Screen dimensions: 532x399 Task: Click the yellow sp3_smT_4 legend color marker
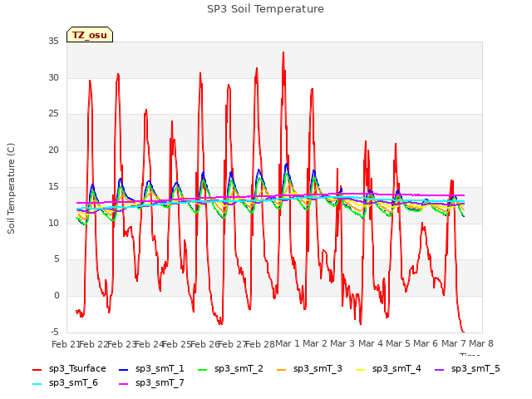[360, 369]
